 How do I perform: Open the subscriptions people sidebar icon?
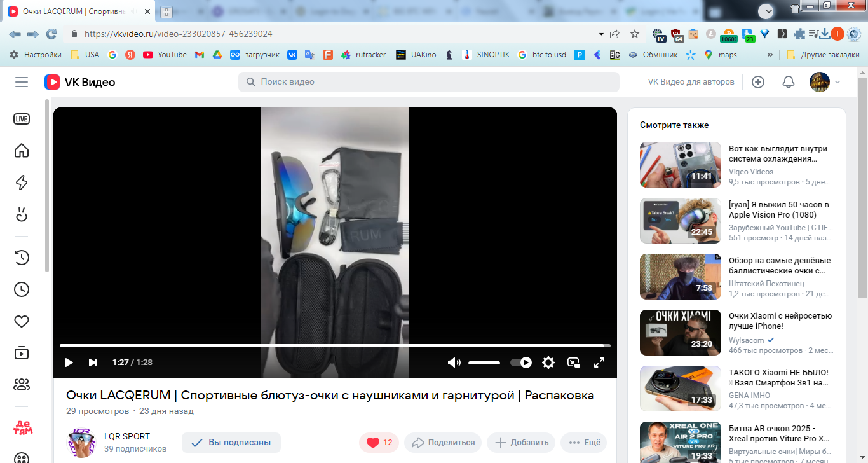[22, 385]
